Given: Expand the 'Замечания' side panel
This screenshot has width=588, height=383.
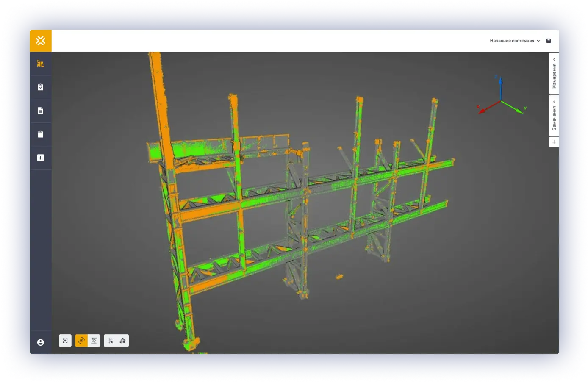Looking at the screenshot, I should coord(554,116).
